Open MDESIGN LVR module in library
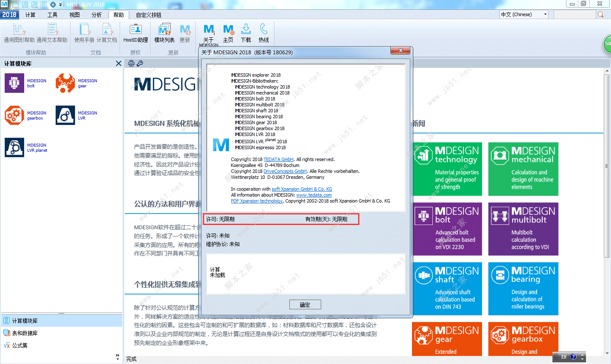 click(76, 115)
